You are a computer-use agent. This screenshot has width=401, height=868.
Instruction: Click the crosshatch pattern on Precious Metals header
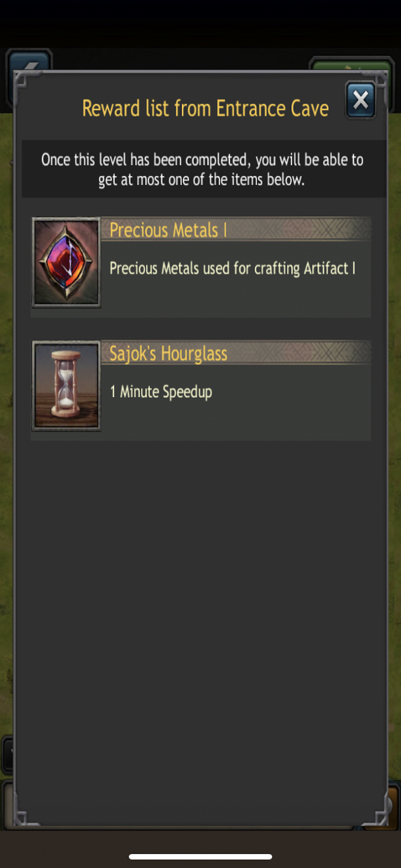click(x=331, y=229)
